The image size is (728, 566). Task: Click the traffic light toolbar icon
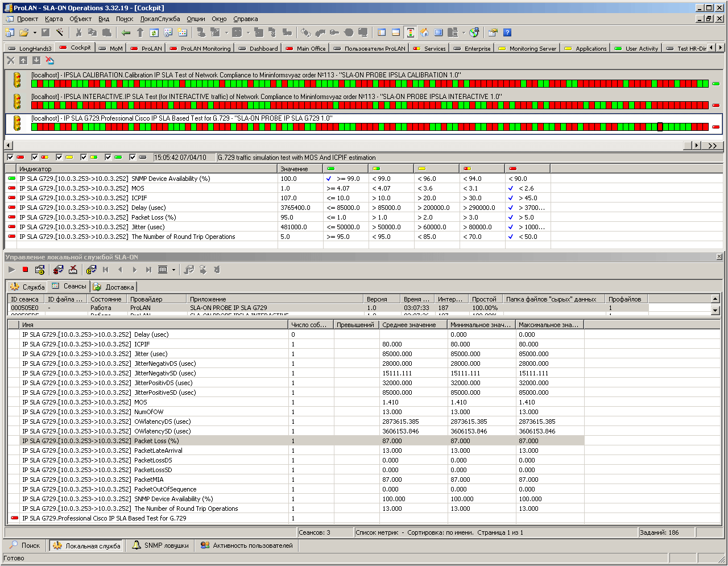(x=410, y=32)
